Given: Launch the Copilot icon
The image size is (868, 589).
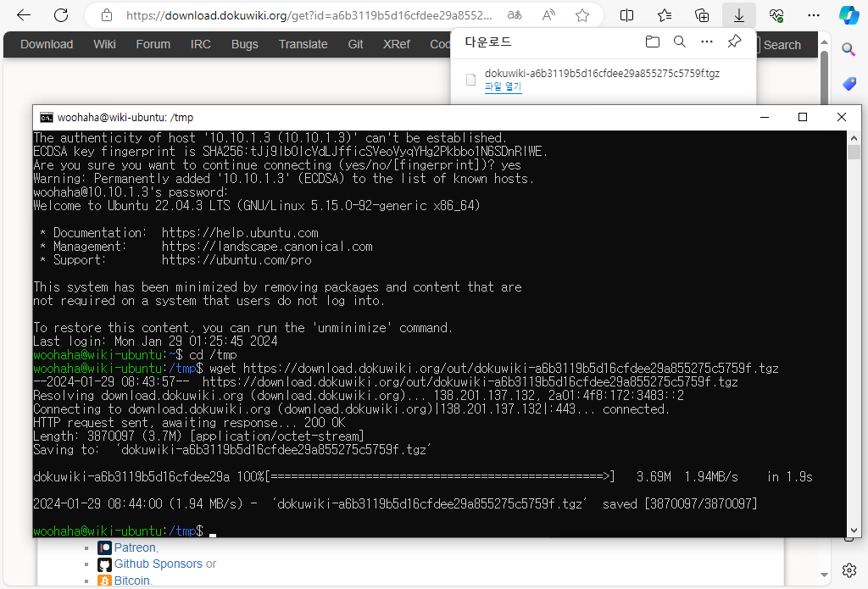Looking at the screenshot, I should (849, 15).
